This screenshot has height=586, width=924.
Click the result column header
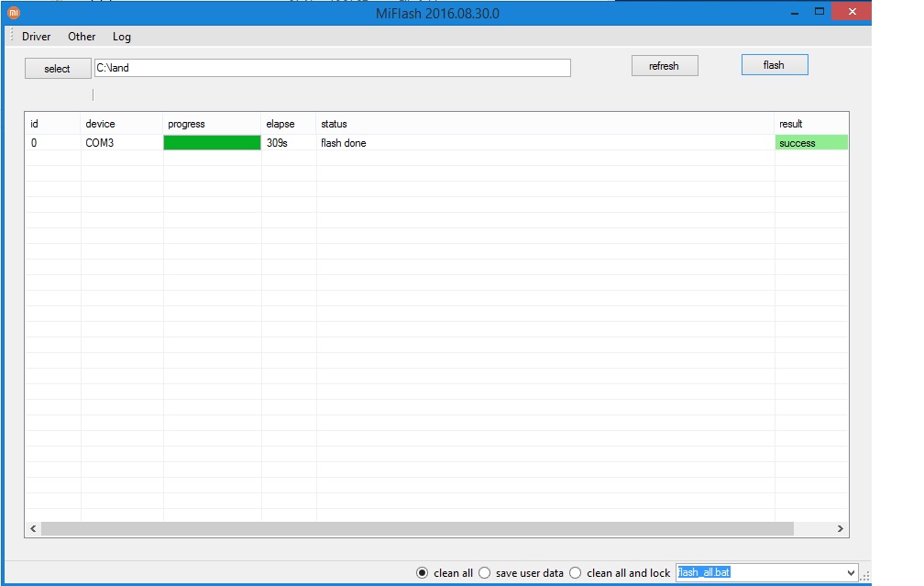[x=811, y=124]
